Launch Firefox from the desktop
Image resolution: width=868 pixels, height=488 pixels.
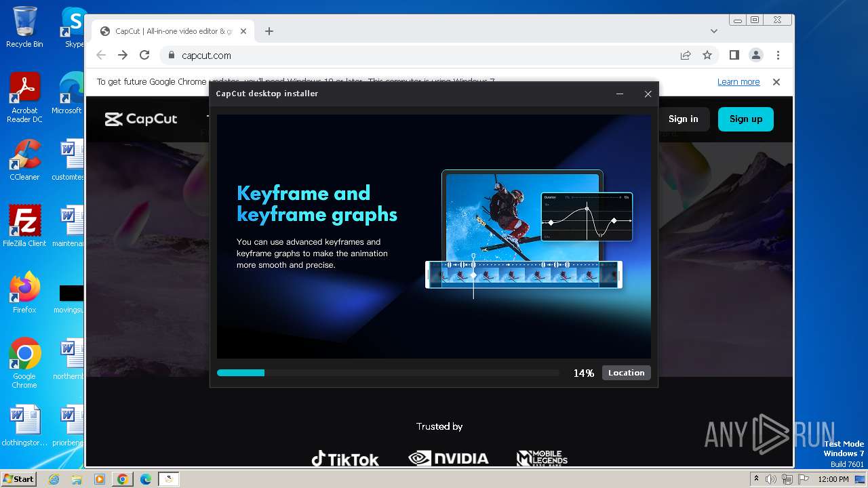24,292
